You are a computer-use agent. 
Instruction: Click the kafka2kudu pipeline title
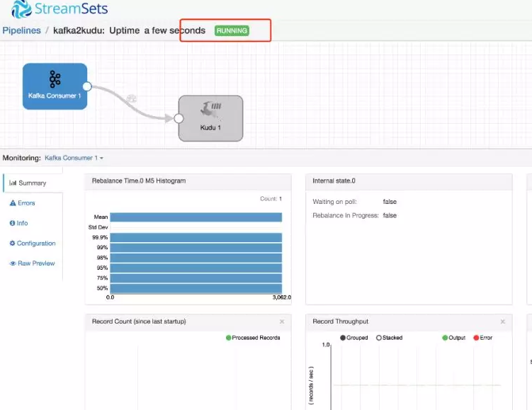point(79,30)
